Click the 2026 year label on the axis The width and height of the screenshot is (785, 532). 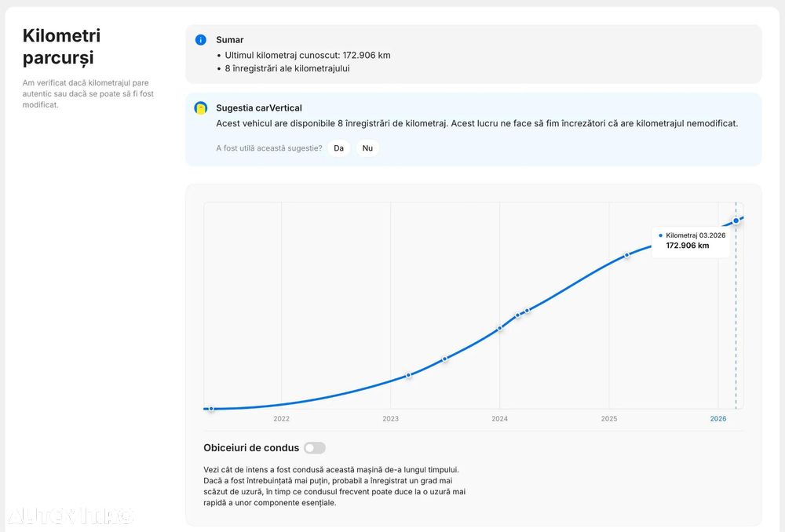click(718, 419)
